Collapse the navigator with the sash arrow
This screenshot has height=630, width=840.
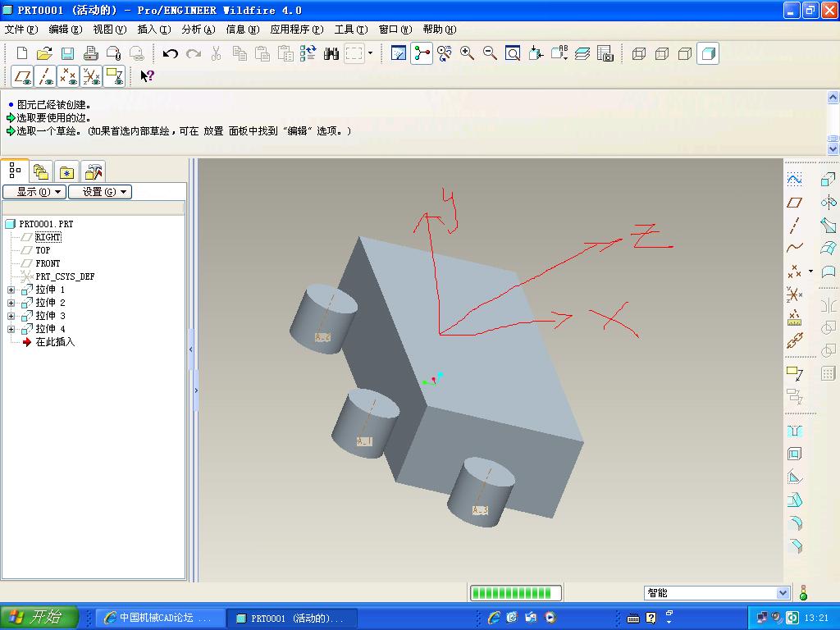[190, 349]
